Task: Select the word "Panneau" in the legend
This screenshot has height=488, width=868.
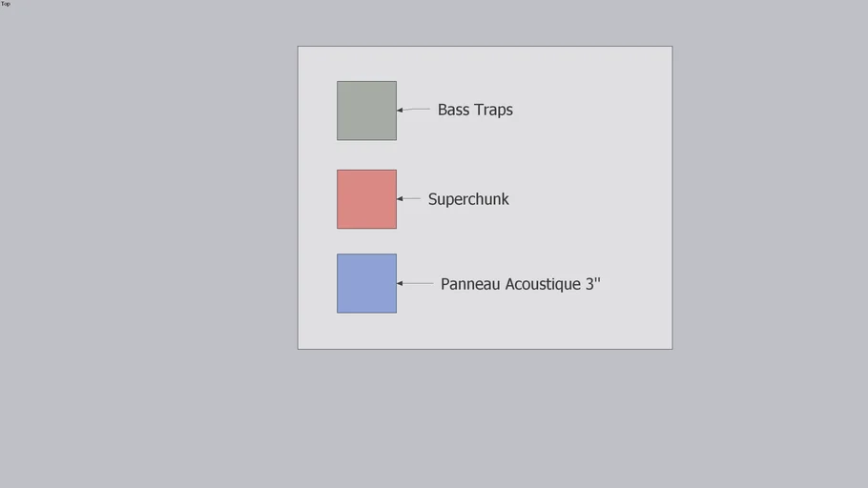Action: [470, 284]
